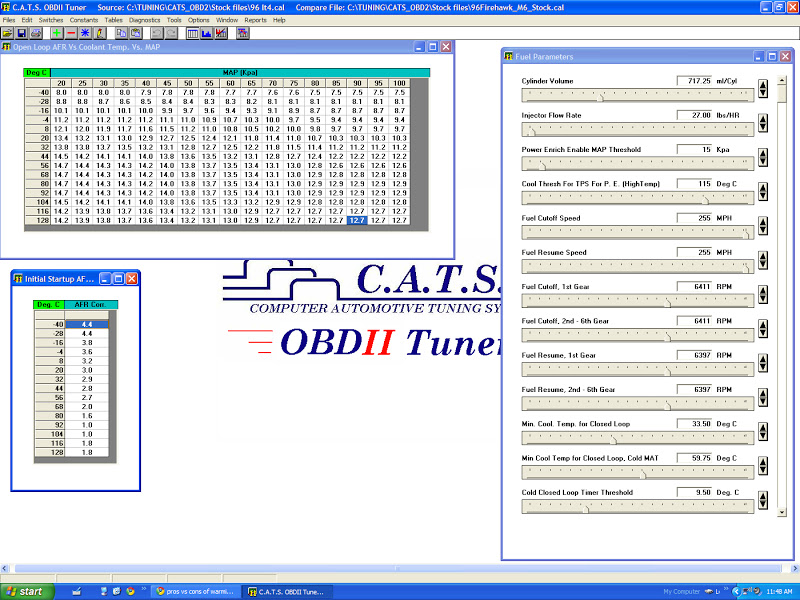Click the Cylinder Volume slider thumb
800x600 pixels.
[x=601, y=96]
